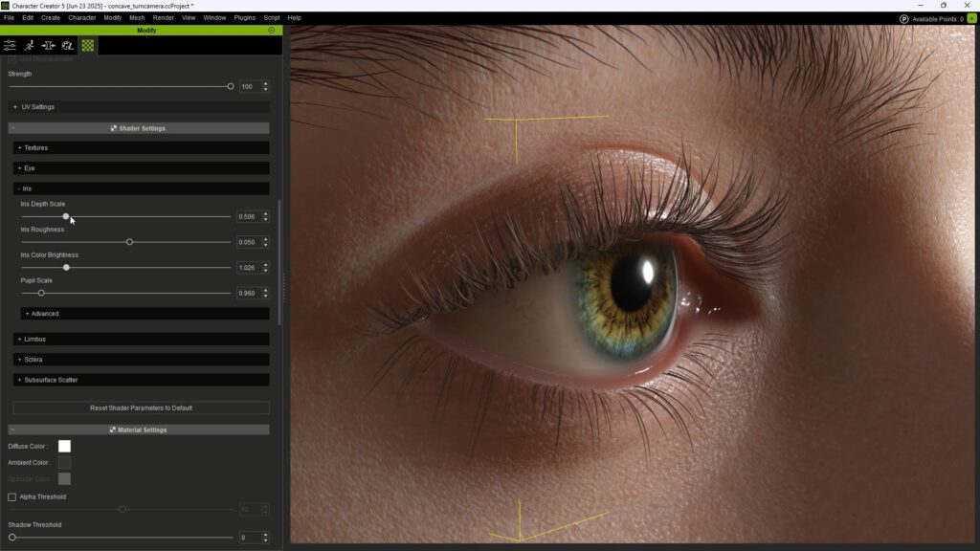Open the Render menu

click(164, 17)
